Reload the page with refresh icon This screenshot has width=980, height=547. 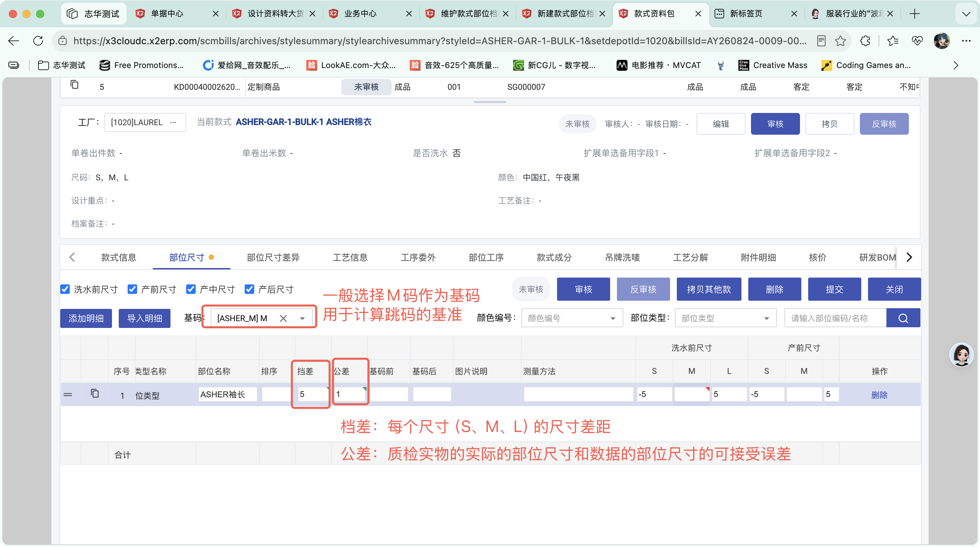(x=38, y=41)
